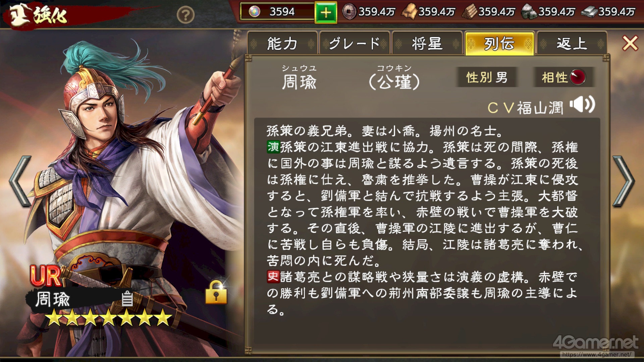The image size is (644, 362).
Task: Tap the stone ore resource icon
Action: [x=529, y=12]
